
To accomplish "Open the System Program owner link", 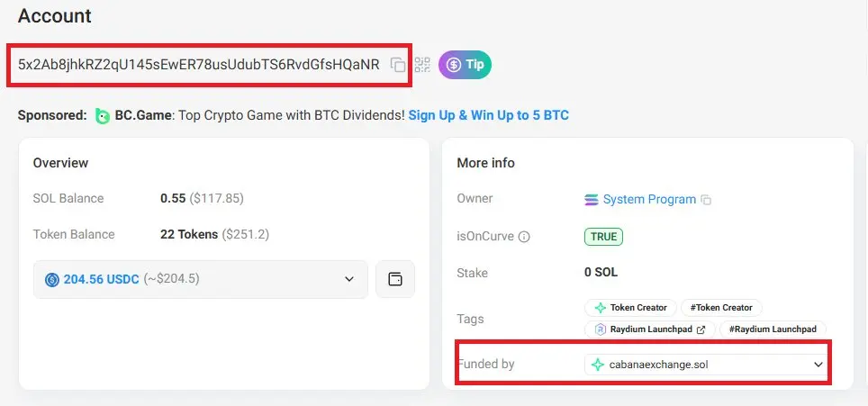I will [649, 200].
